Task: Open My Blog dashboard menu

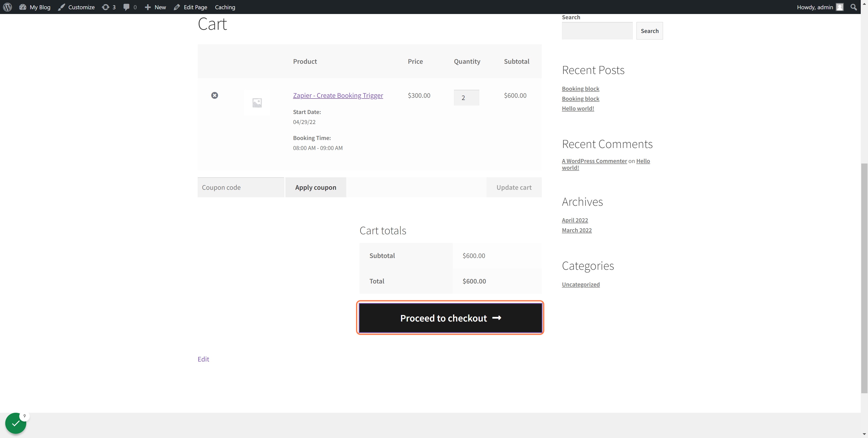Action: click(x=35, y=7)
